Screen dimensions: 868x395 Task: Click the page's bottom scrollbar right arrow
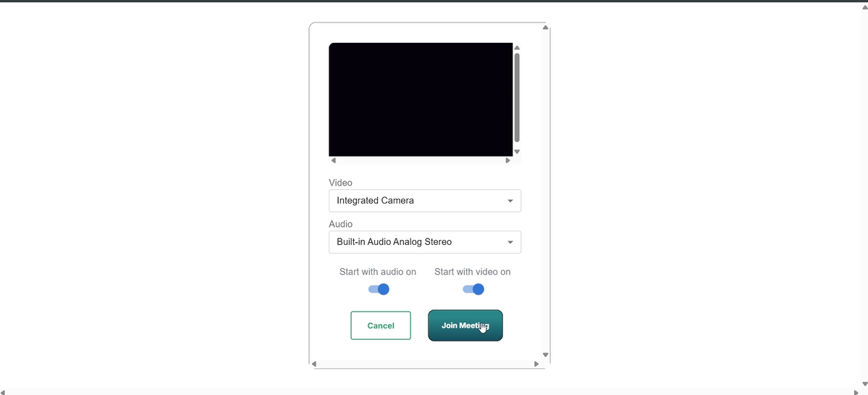pyautogui.click(x=856, y=392)
